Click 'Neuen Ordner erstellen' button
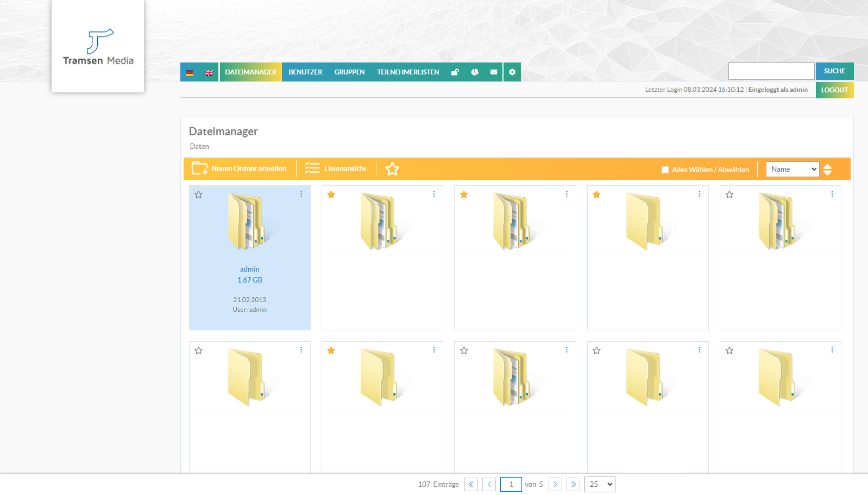The width and height of the screenshot is (868, 495). pyautogui.click(x=239, y=169)
